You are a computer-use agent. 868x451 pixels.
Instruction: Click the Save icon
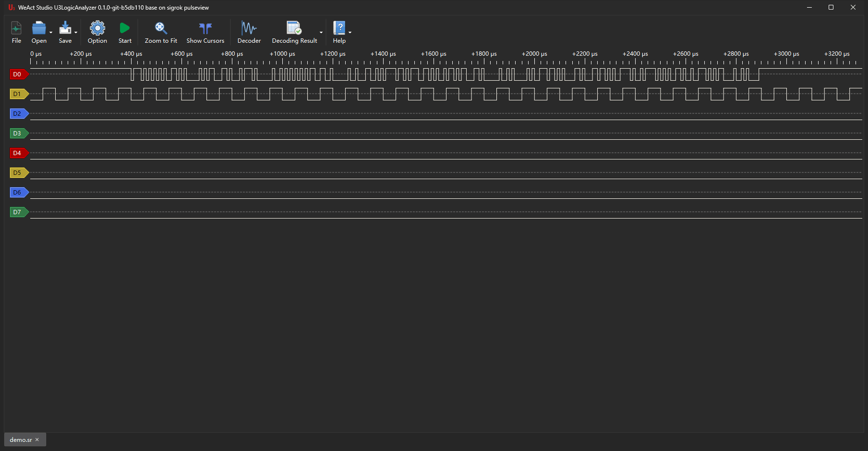[x=65, y=28]
